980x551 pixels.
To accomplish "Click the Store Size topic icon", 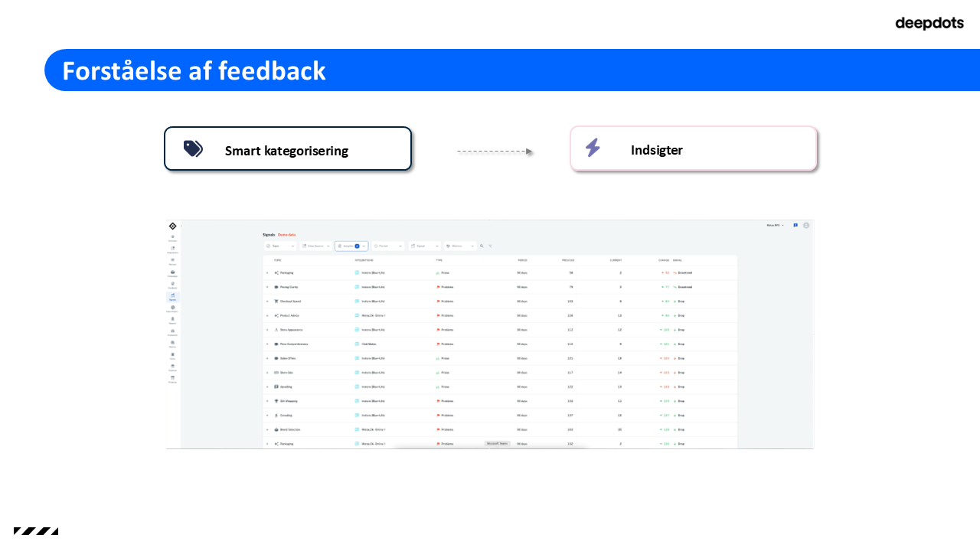I will pyautogui.click(x=276, y=373).
